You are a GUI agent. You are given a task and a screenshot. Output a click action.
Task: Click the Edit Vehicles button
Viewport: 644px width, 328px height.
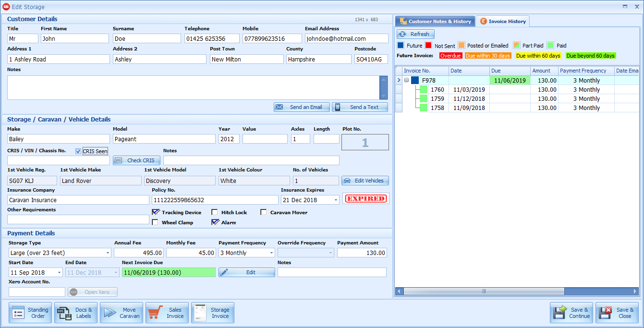(365, 181)
